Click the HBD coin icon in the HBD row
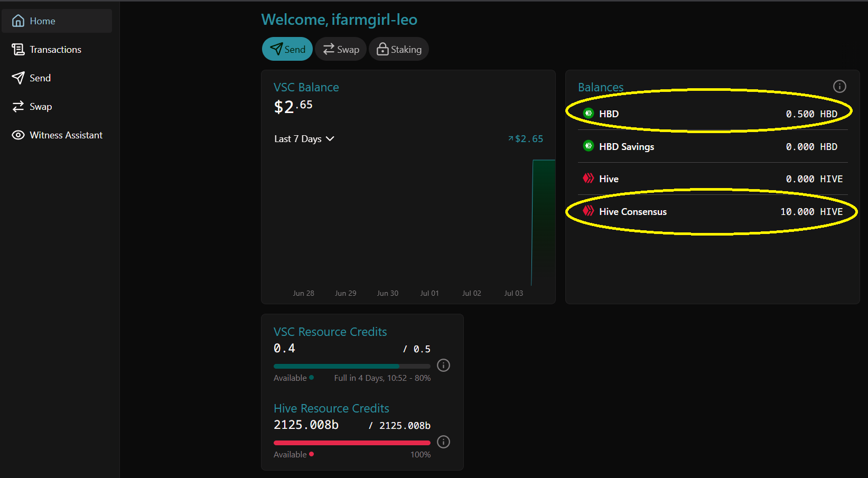 (x=588, y=113)
